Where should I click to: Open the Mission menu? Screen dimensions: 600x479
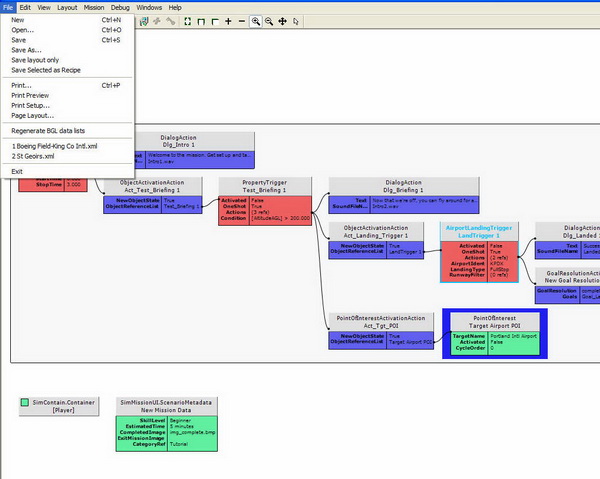(93, 6)
